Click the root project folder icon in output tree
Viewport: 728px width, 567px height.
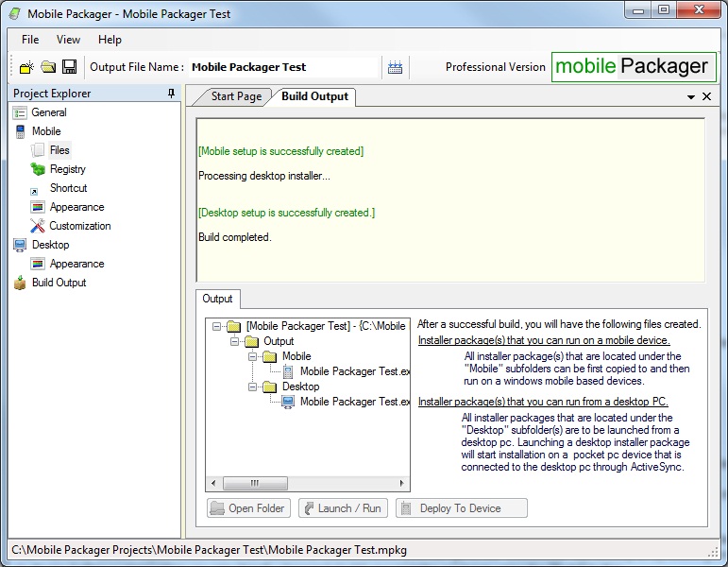pos(233,327)
